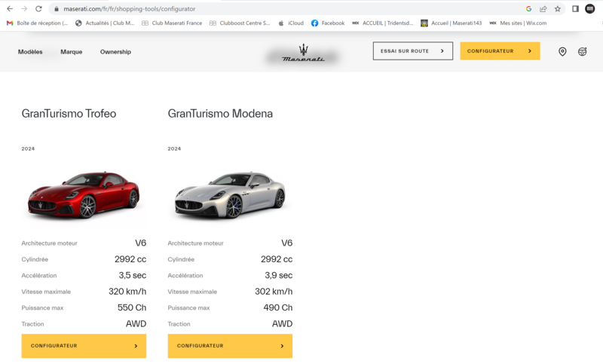Open the dealer locator pin icon
This screenshot has width=603, height=364.
[x=562, y=51]
